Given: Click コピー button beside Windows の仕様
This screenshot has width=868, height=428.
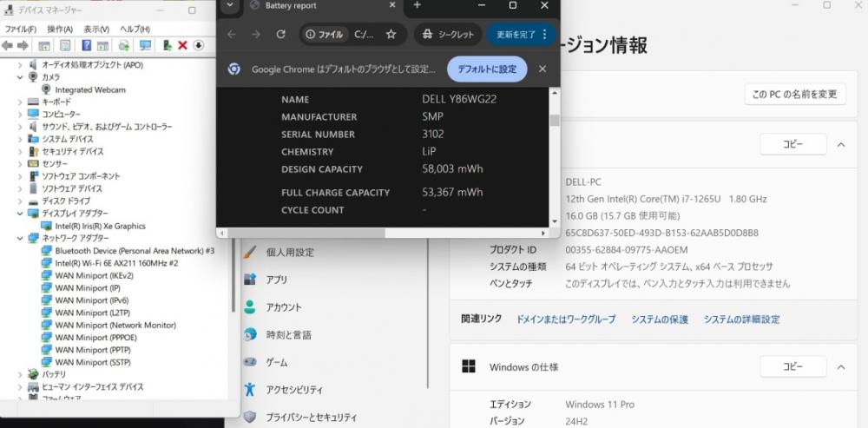Looking at the screenshot, I should pos(793,366).
